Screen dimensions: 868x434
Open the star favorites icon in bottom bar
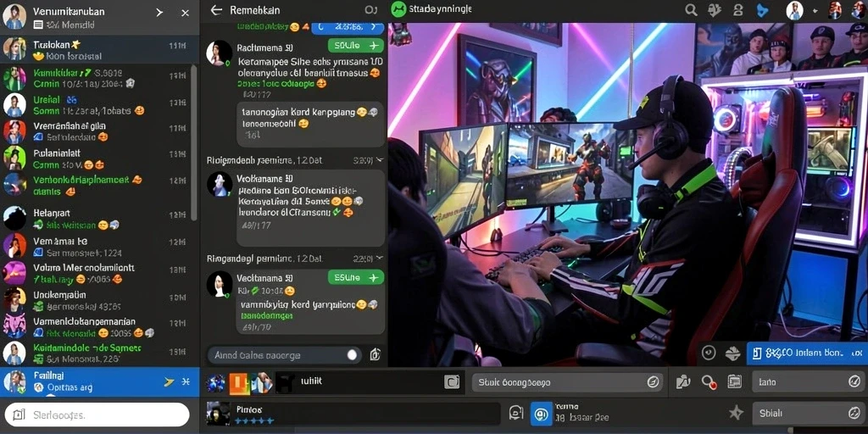click(736, 412)
